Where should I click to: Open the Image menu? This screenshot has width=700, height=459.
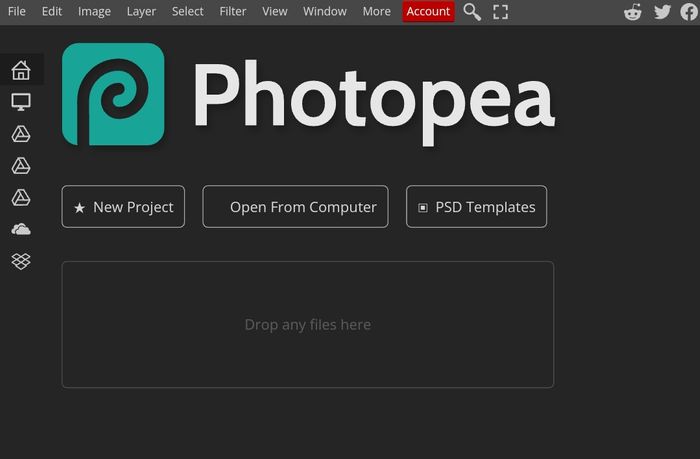[94, 12]
